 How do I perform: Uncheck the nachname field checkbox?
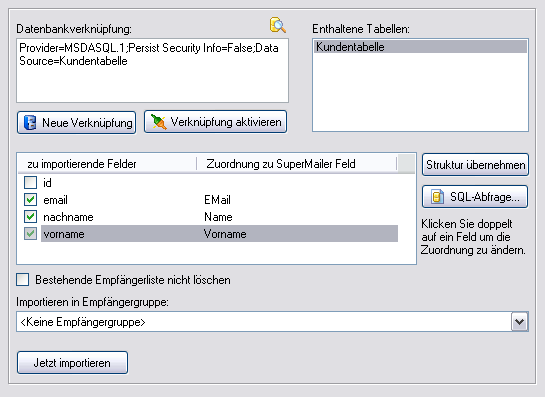click(30, 217)
